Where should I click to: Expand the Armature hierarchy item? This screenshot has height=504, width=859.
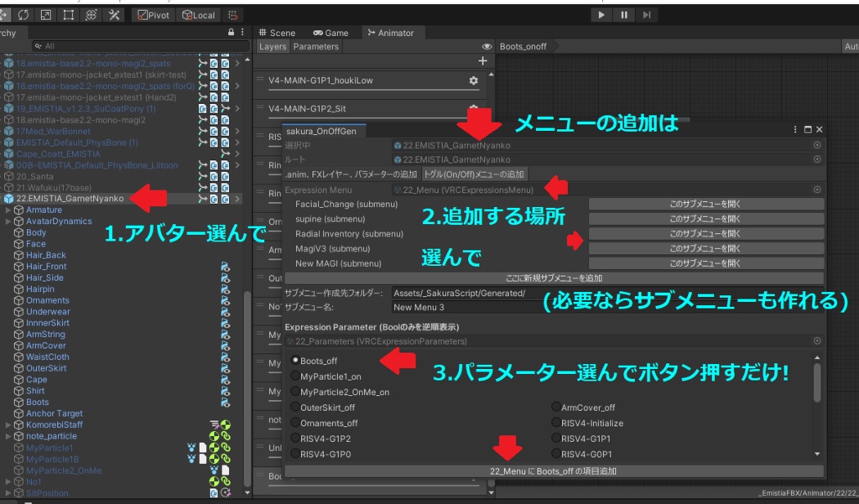click(7, 209)
